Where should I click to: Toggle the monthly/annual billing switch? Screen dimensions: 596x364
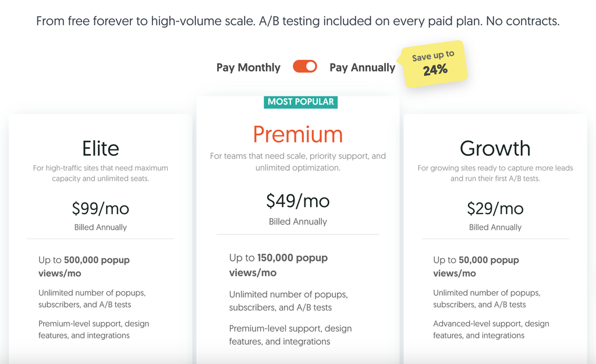tap(305, 66)
